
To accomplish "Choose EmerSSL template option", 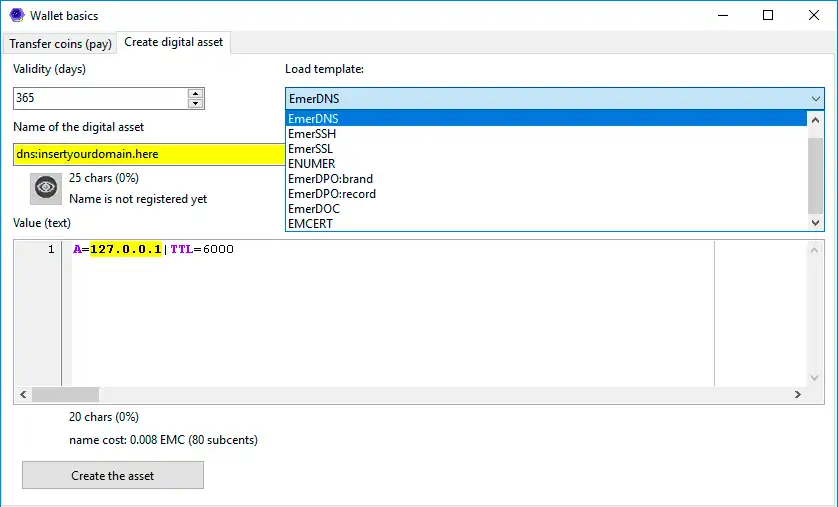I will [x=546, y=149].
